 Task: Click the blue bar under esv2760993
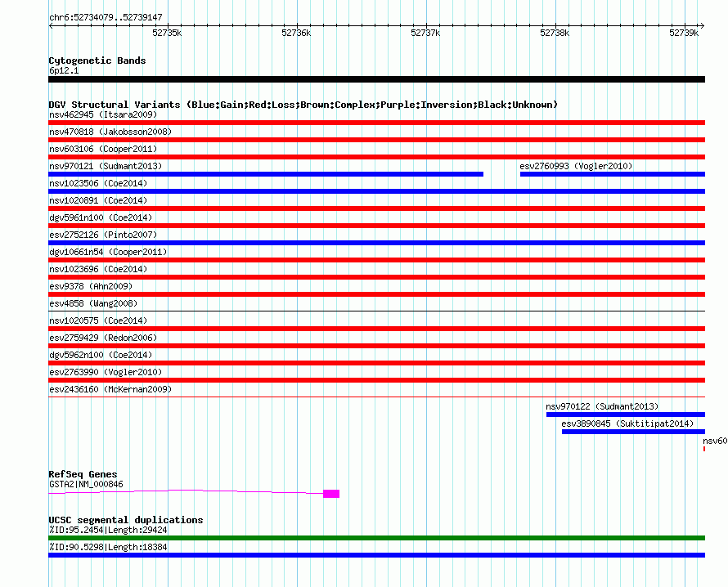613,174
